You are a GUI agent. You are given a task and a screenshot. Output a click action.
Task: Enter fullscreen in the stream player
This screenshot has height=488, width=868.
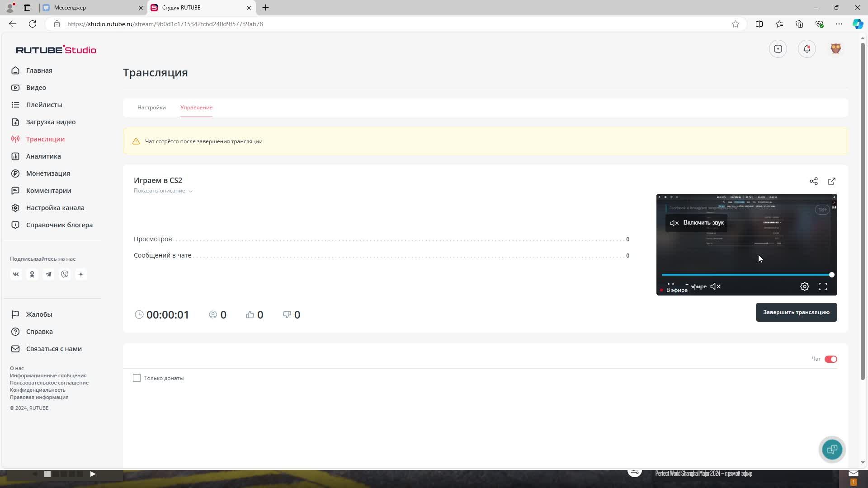823,286
